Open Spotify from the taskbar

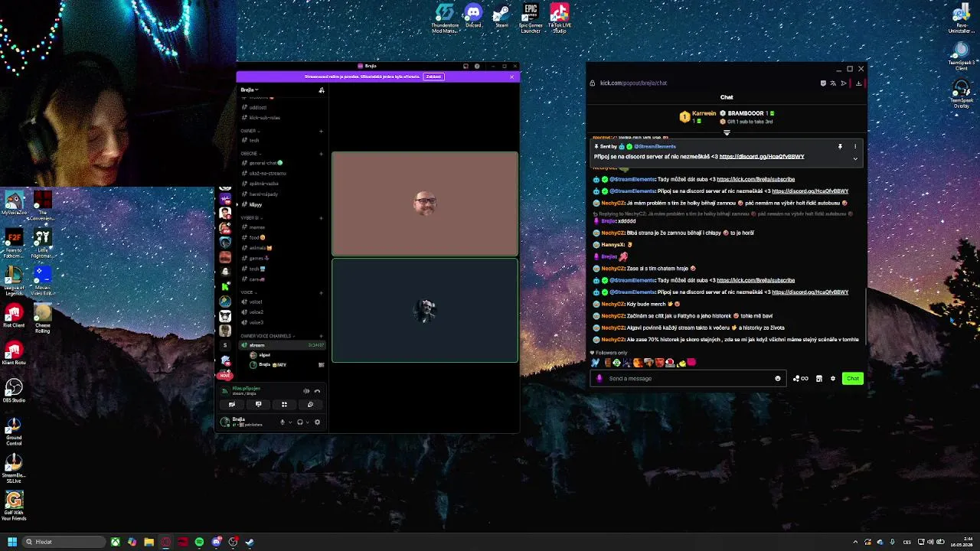[x=199, y=542]
